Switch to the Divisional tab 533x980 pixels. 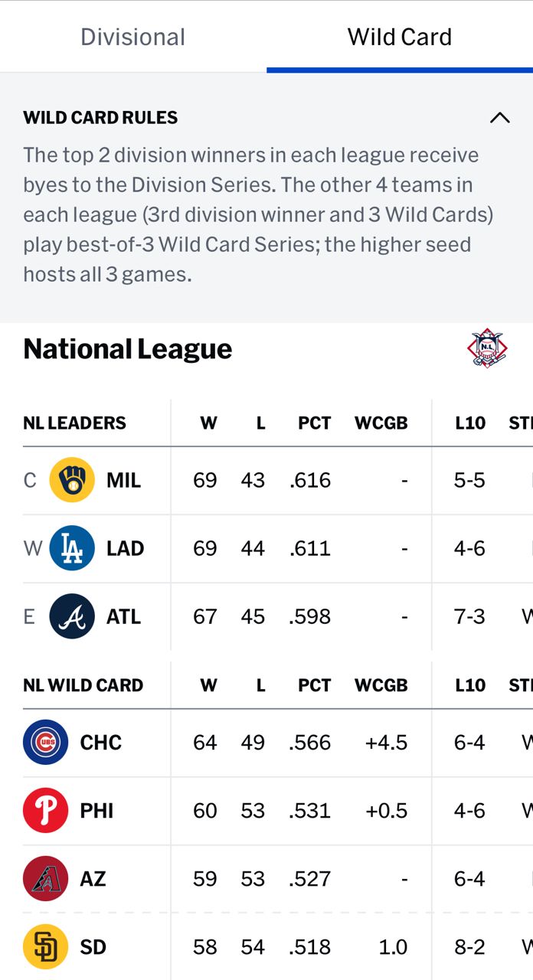coord(133,37)
